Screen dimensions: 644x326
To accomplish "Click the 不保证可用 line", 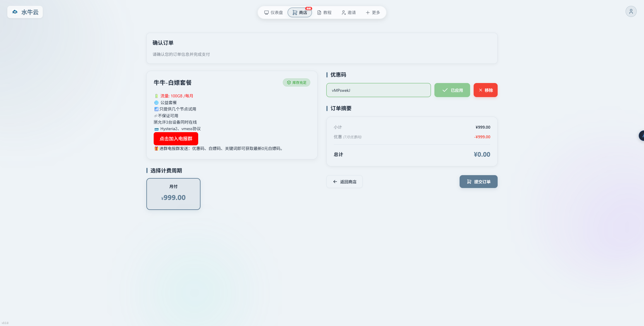I will pyautogui.click(x=168, y=116).
